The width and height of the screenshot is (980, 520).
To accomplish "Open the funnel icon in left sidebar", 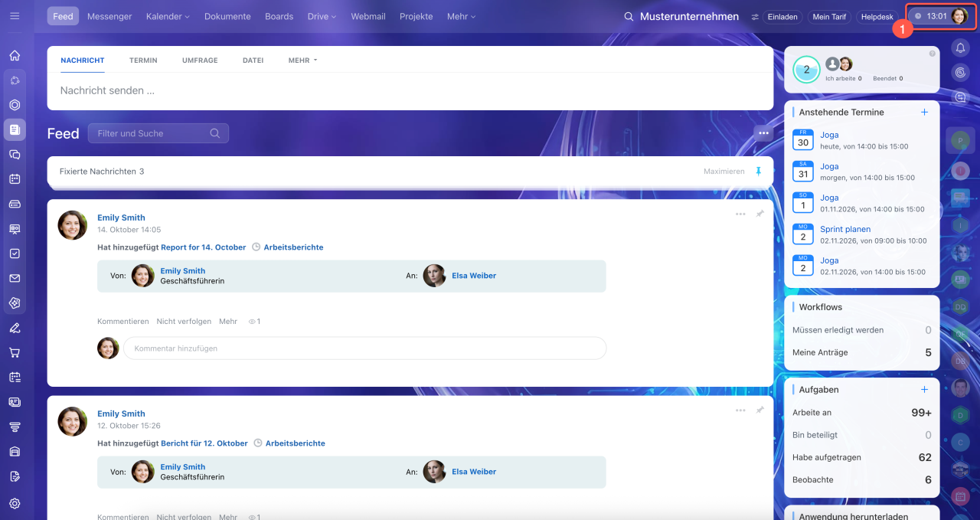I will click(x=15, y=427).
